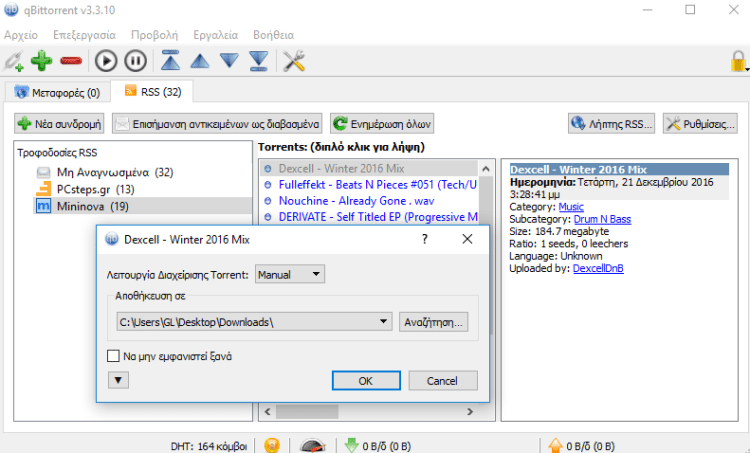
Task: Select the PCsteps.gr (13) feed
Action: (95, 189)
